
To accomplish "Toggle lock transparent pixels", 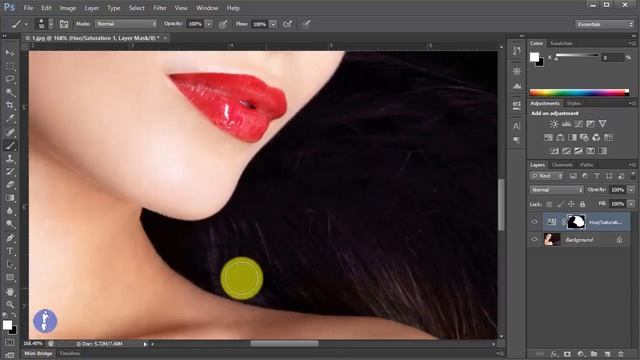I will (x=549, y=204).
